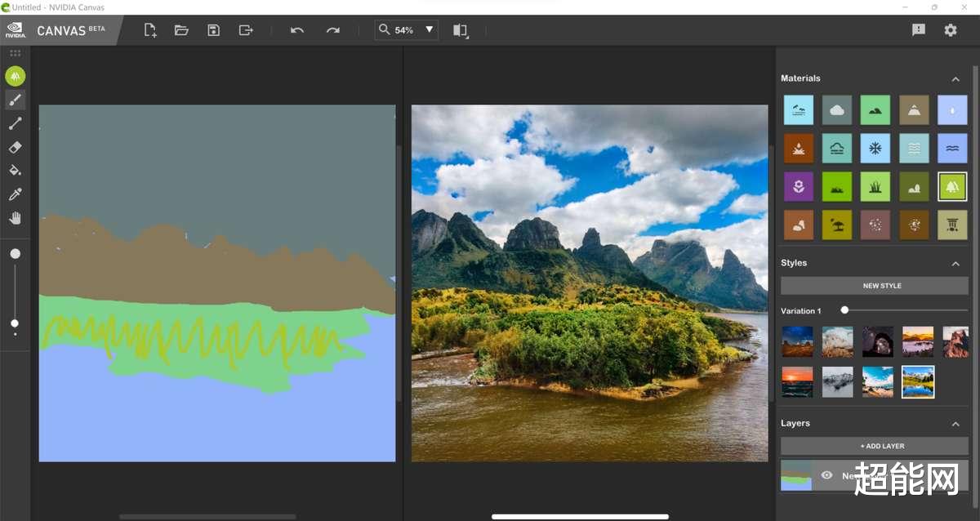Export the generated image
Viewport: 980px width, 521px height.
(x=245, y=30)
